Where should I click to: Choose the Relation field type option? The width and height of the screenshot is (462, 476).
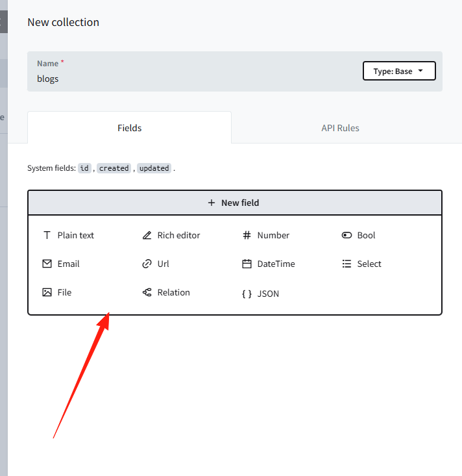pos(166,292)
